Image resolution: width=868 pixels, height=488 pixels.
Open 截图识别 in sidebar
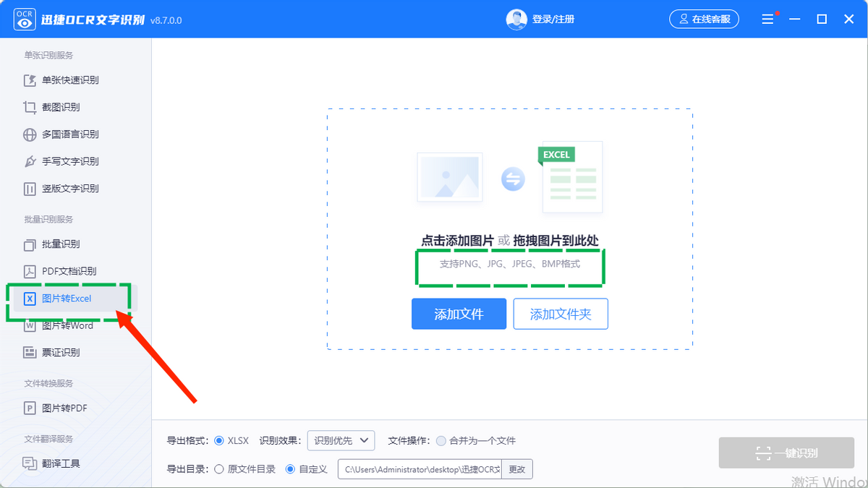pos(61,107)
